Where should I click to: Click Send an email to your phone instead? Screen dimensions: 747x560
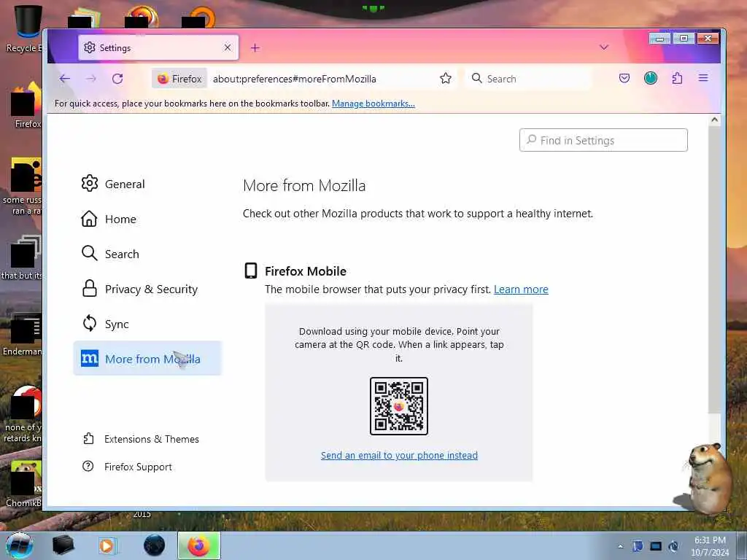click(x=399, y=455)
